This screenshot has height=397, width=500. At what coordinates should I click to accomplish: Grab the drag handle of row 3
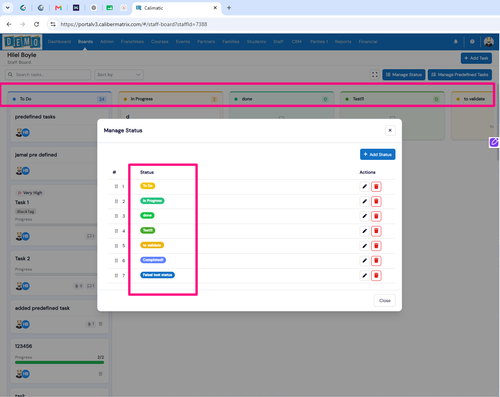[x=116, y=216]
